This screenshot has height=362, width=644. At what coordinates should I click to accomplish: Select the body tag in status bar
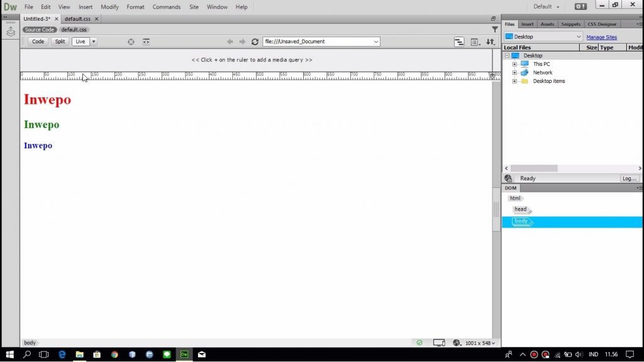pos(30,343)
